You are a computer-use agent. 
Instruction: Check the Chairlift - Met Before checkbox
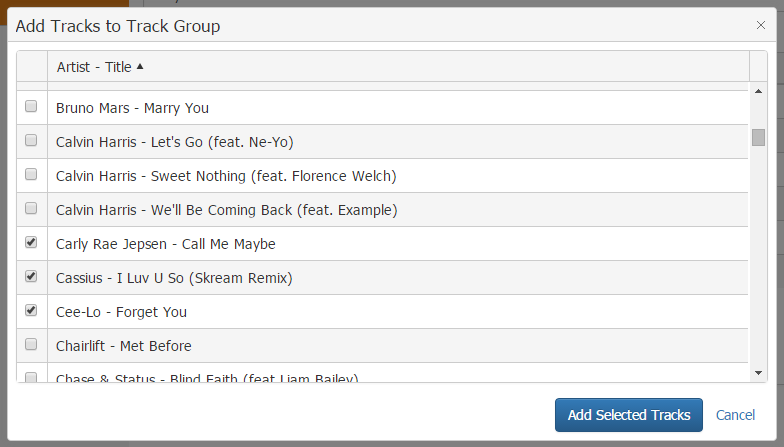31,344
